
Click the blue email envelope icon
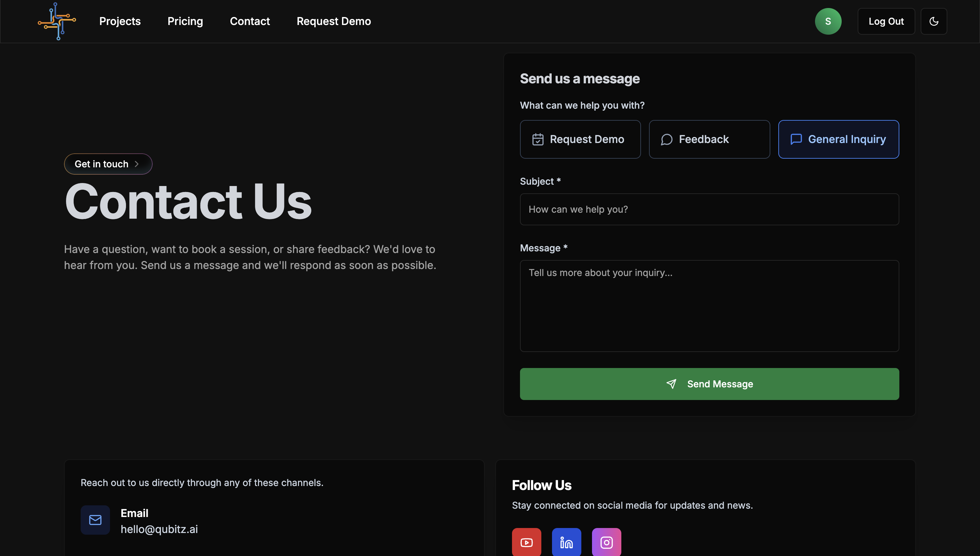click(95, 520)
